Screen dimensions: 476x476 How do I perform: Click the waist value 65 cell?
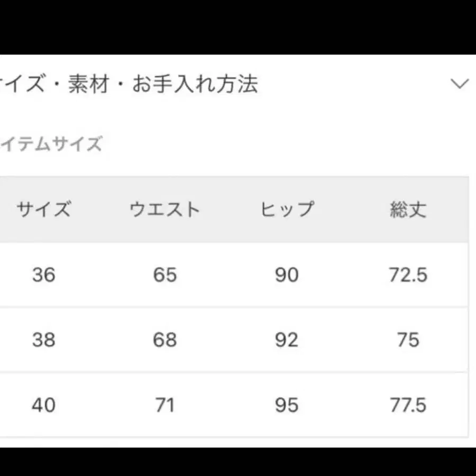[165, 275]
